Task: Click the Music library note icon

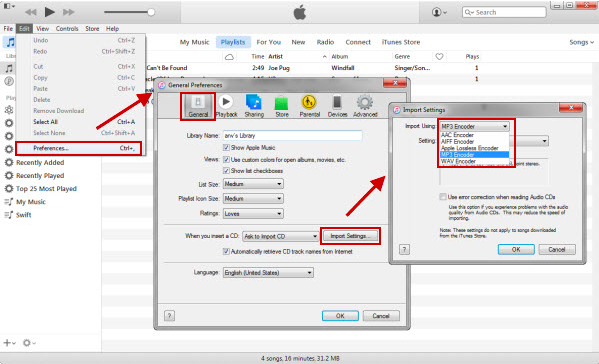Action: [x=10, y=42]
